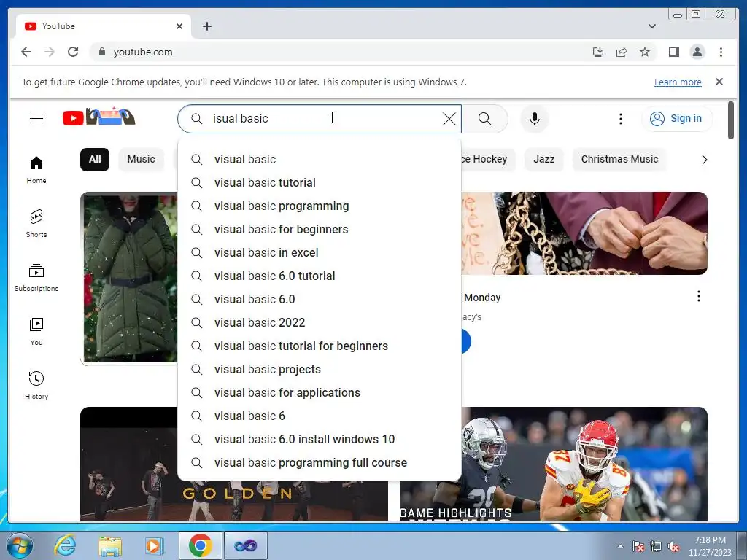747x560 pixels.
Task: Choose suggestion 'visual basic for applications'
Action: (x=320, y=392)
